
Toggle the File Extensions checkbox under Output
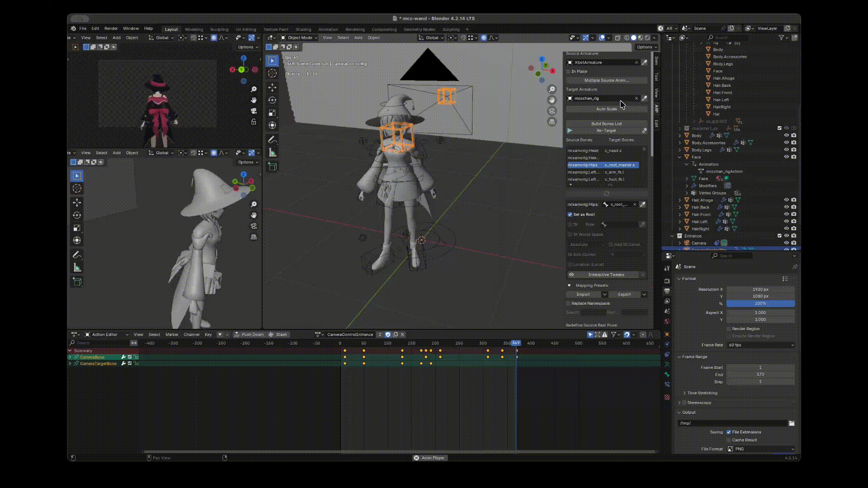(x=729, y=432)
